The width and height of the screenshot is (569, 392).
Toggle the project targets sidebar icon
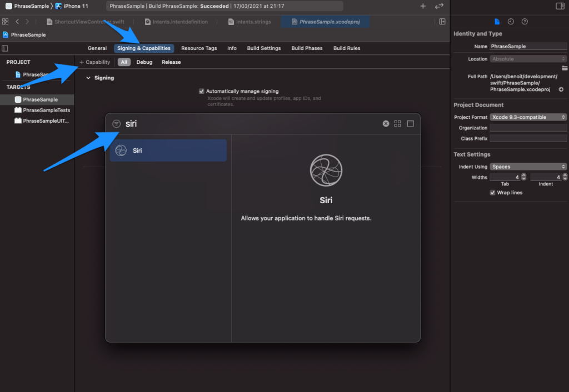(4, 48)
